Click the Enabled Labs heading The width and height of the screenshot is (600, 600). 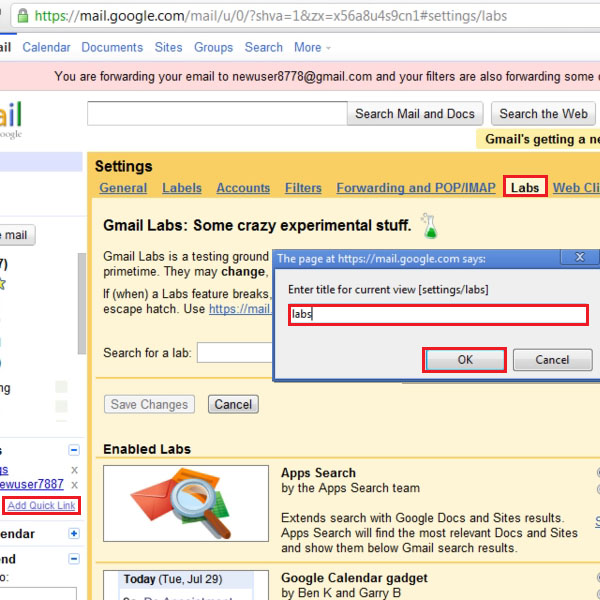pyautogui.click(x=147, y=449)
